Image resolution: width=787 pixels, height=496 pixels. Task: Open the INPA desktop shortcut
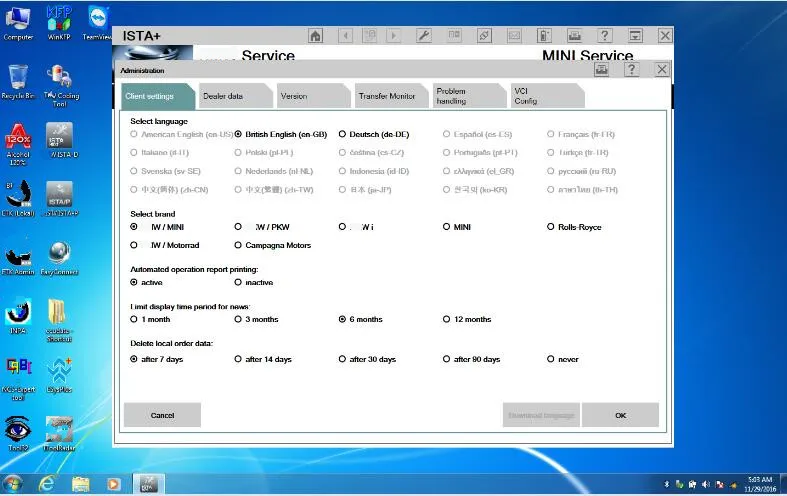tap(18, 317)
